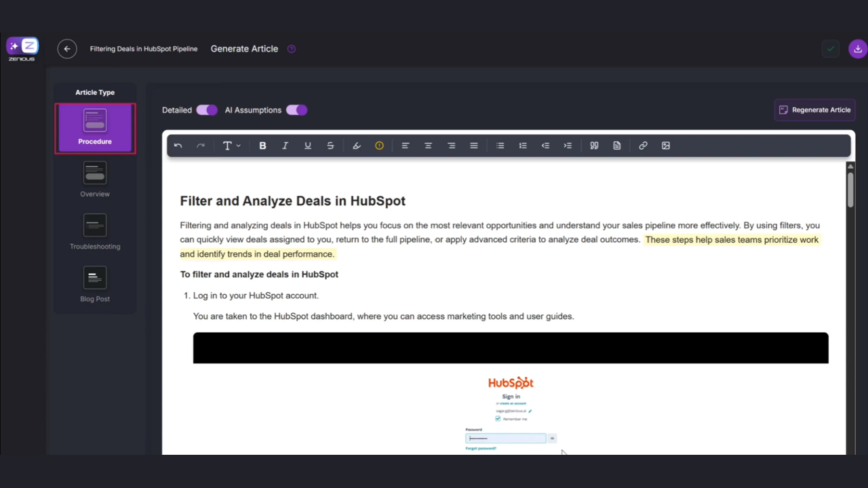Click the editor's vertical scrollbar thumb
868x488 pixels.
point(850,190)
